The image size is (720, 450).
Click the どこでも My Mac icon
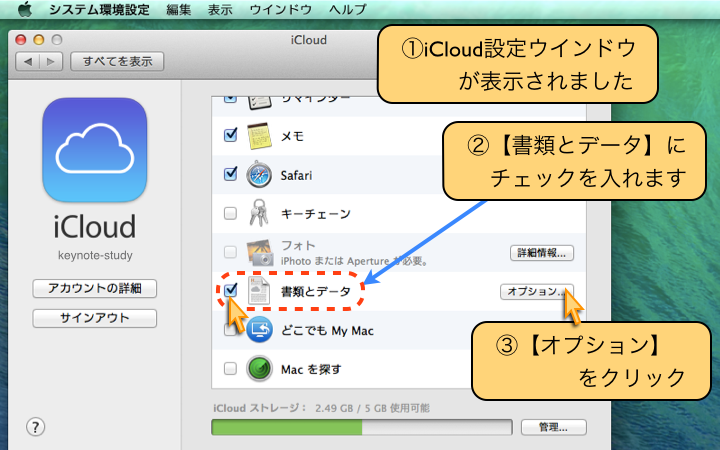pyautogui.click(x=259, y=330)
